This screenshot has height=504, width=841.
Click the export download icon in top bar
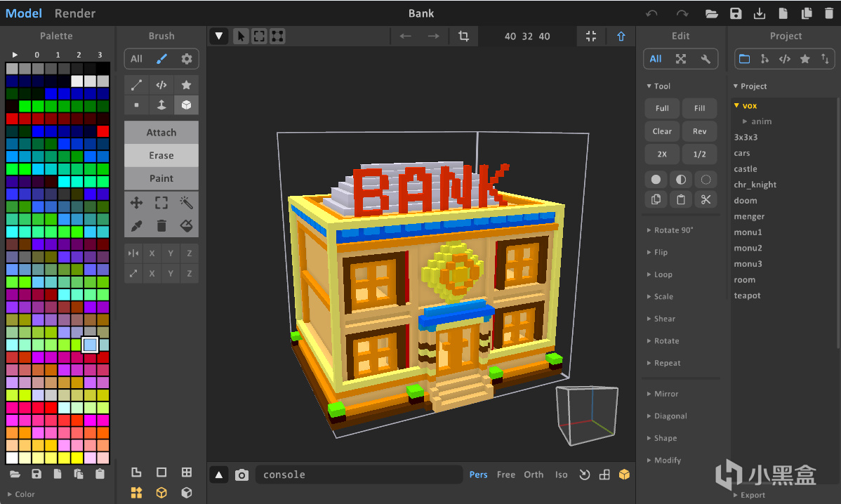pyautogui.click(x=759, y=13)
